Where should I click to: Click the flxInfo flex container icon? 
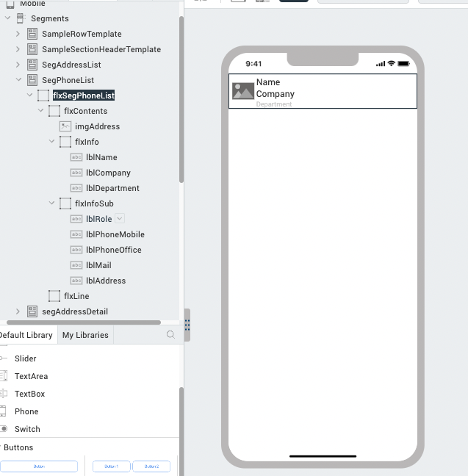65,142
